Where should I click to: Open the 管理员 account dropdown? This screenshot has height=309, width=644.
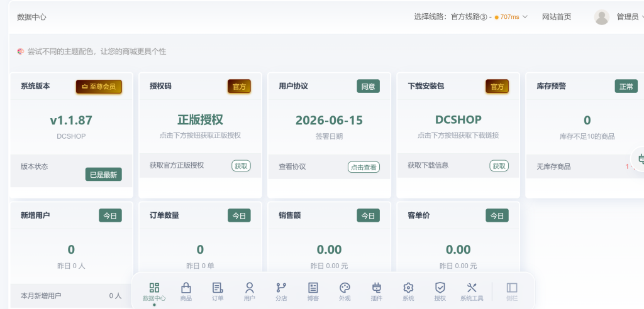tap(630, 17)
